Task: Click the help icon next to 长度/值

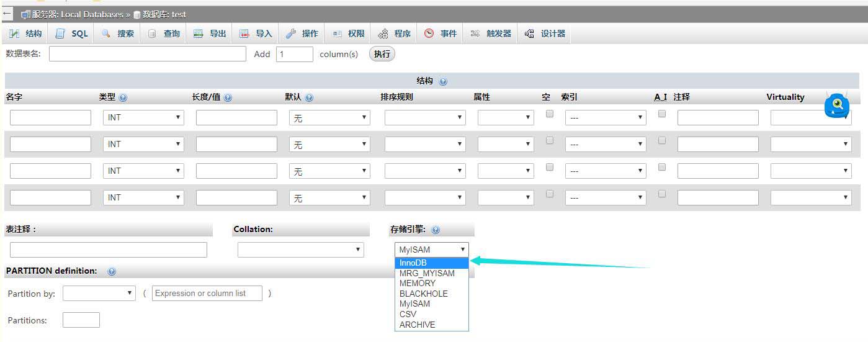Action: (228, 98)
